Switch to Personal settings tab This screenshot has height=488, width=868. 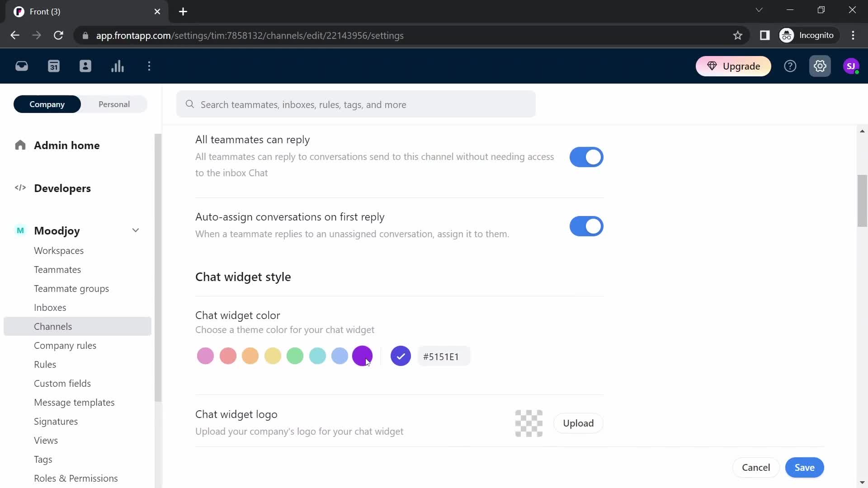click(114, 104)
